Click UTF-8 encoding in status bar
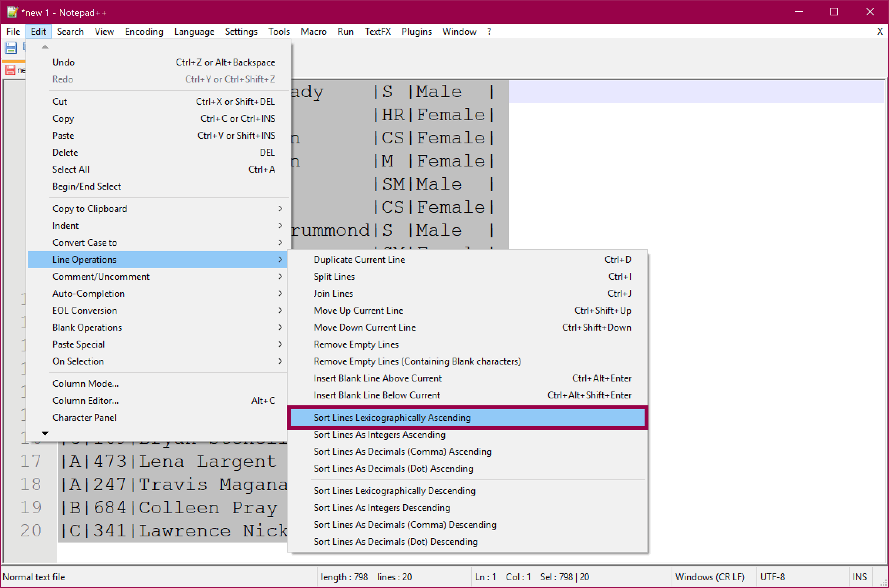Screen dimensions: 889x588 [x=772, y=577]
